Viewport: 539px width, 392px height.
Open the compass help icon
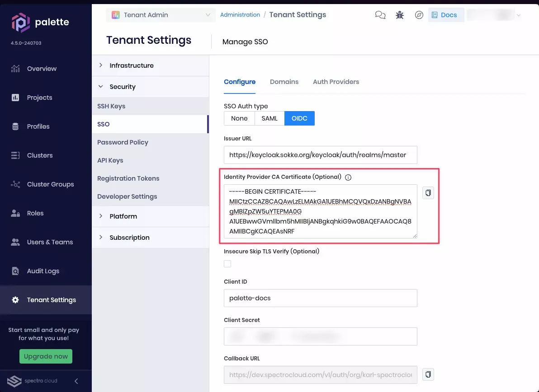coord(419,14)
